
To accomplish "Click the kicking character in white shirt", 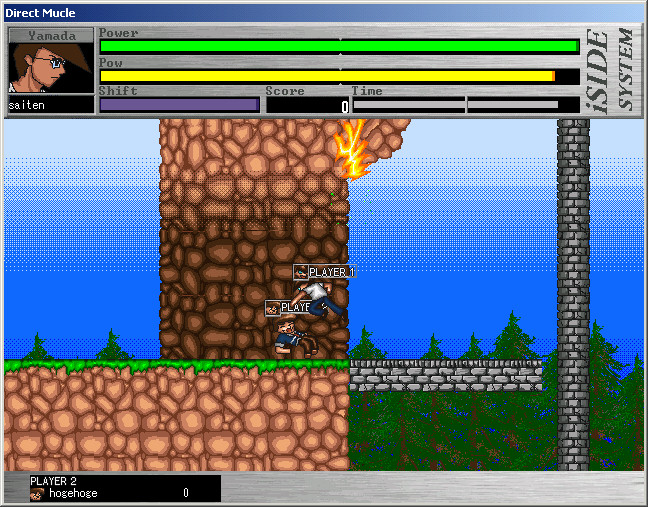I will point(320,299).
